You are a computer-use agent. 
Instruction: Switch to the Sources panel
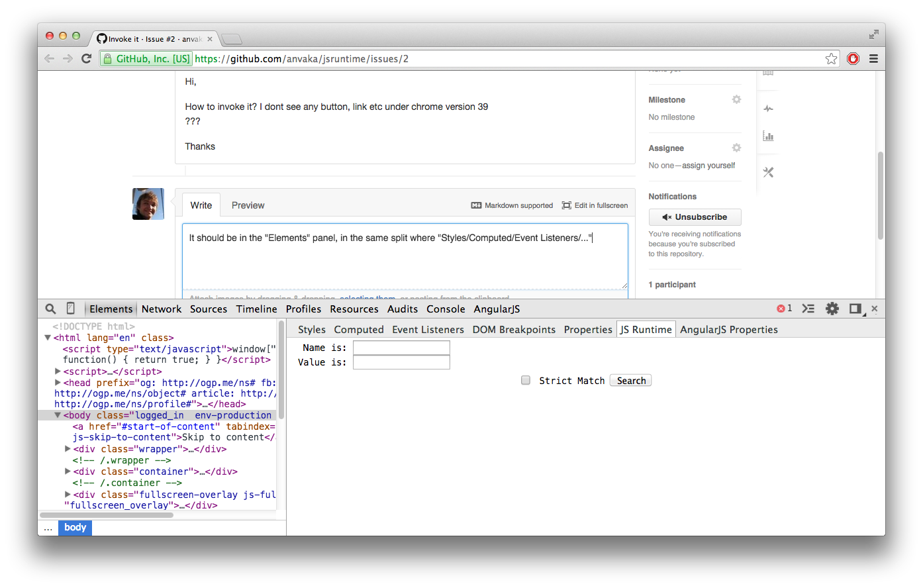209,309
